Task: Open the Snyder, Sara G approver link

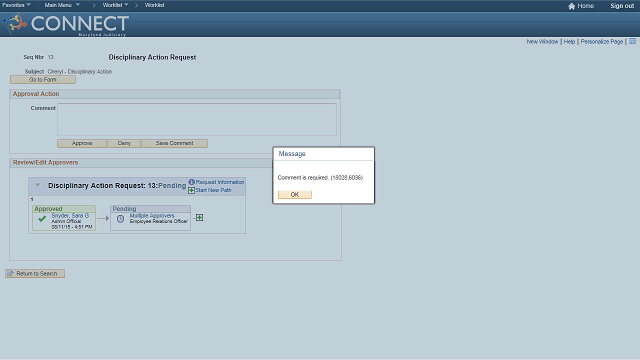Action: tap(70, 216)
